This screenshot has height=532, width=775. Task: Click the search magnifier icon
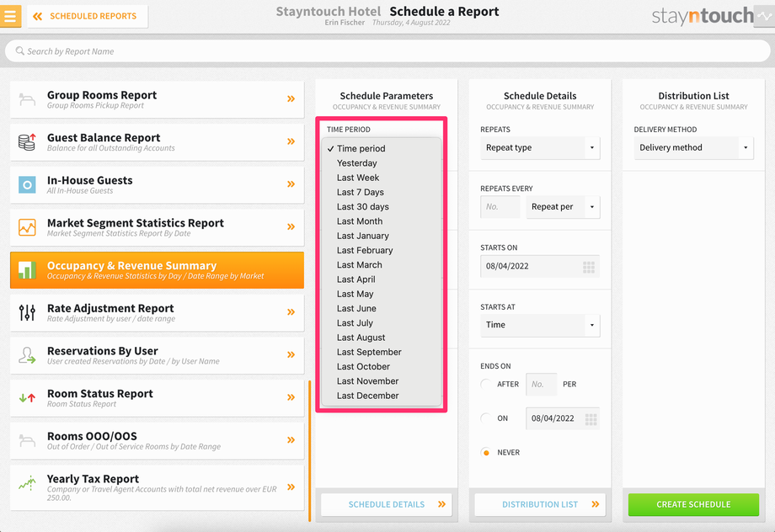click(19, 51)
